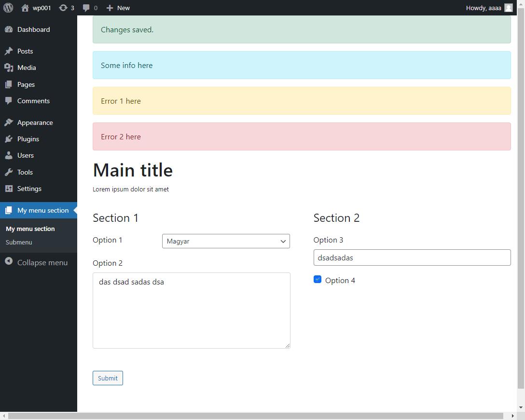Click the Error 1 here notice text
The image size is (525, 420).
coord(121,101)
